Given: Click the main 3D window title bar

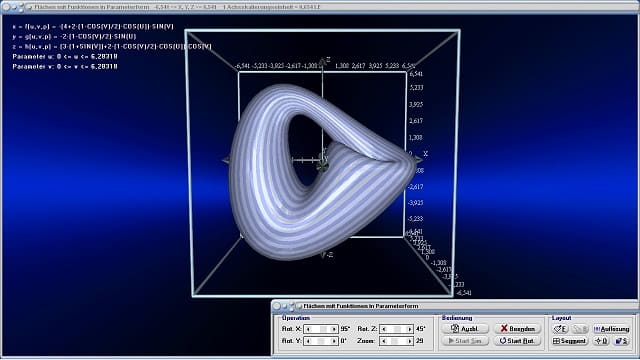Looking at the screenshot, I should 320,7.
